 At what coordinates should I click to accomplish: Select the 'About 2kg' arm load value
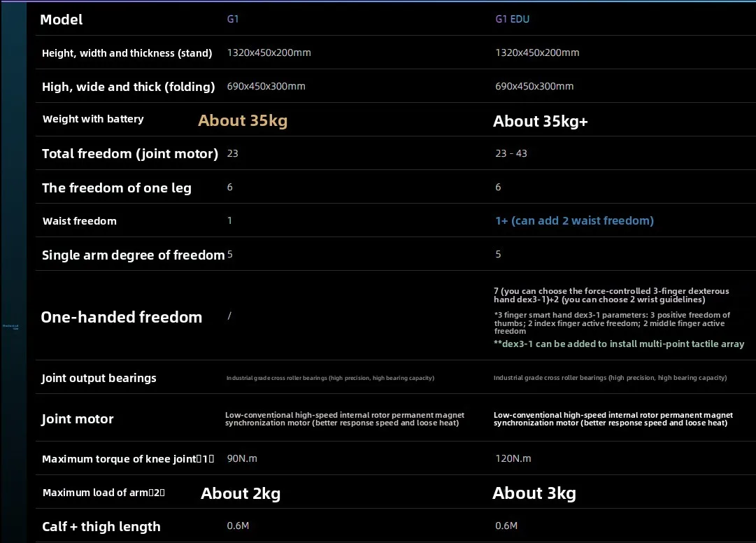pyautogui.click(x=241, y=494)
